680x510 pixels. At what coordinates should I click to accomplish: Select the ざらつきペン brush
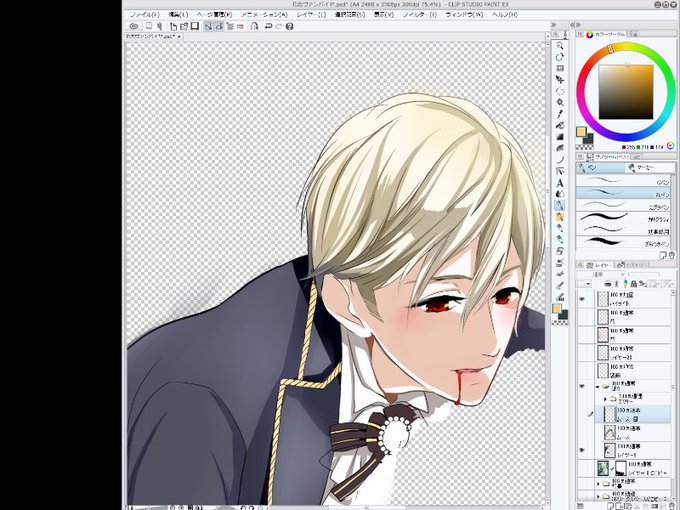(x=623, y=242)
